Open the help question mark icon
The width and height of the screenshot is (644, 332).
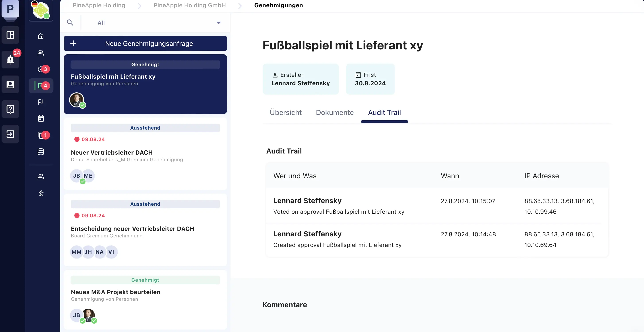coord(10,109)
